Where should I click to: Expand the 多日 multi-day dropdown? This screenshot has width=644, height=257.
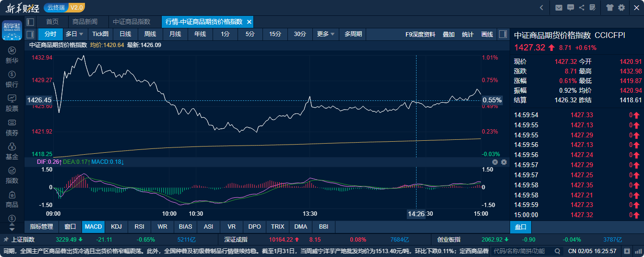point(74,34)
